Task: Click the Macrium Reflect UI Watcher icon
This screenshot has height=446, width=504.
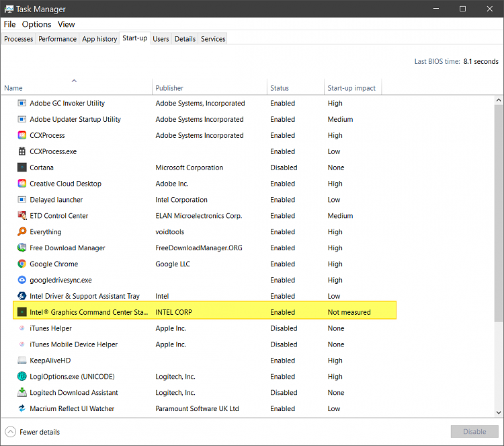Action: coord(22,408)
